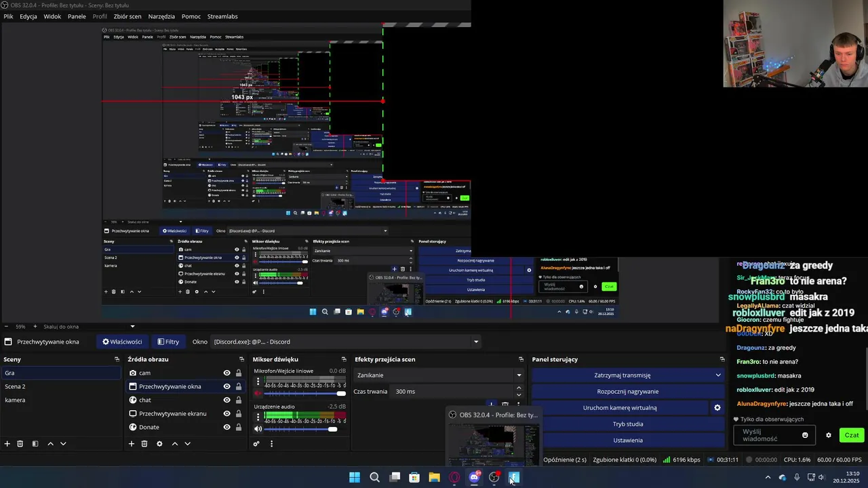This screenshot has height=488, width=868.
Task: Click Rozpocznij nagrywanie
Action: (628, 392)
